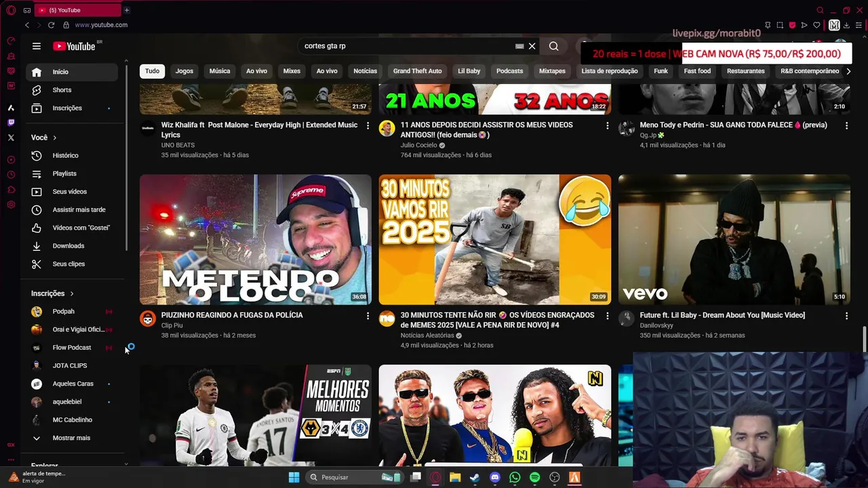Open Opera easy setup icon

[x=859, y=25]
